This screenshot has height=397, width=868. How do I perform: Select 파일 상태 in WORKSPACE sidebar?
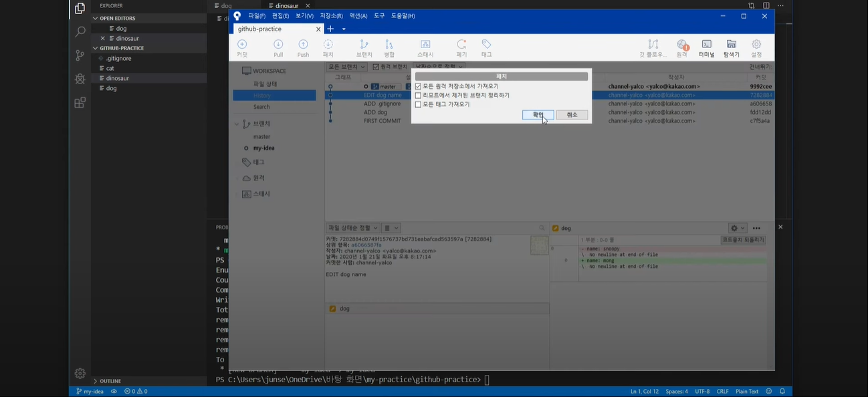[x=265, y=84]
